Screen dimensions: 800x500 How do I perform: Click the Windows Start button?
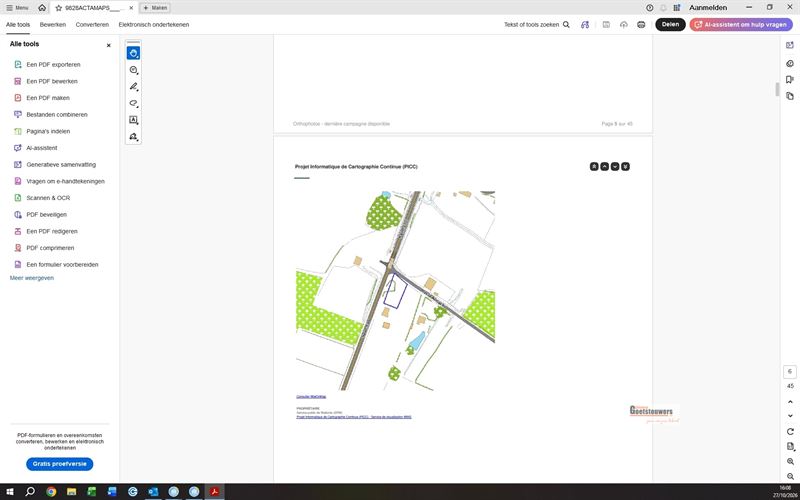(10, 492)
